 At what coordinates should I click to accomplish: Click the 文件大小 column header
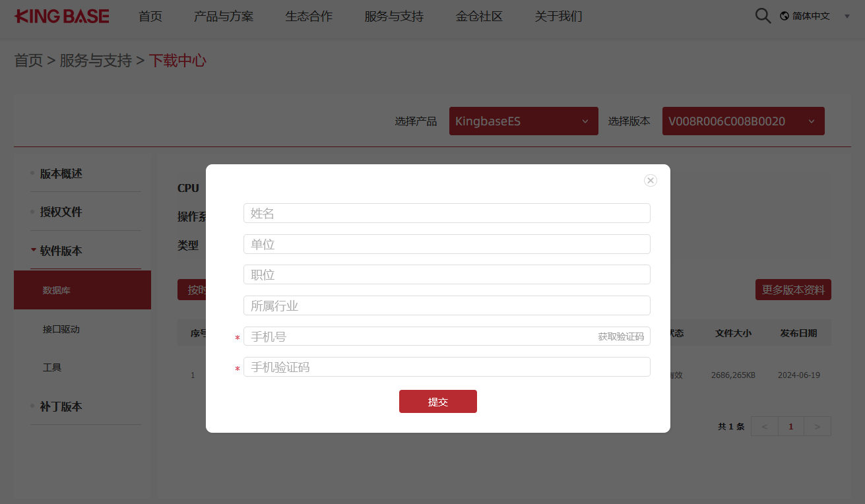[733, 333]
